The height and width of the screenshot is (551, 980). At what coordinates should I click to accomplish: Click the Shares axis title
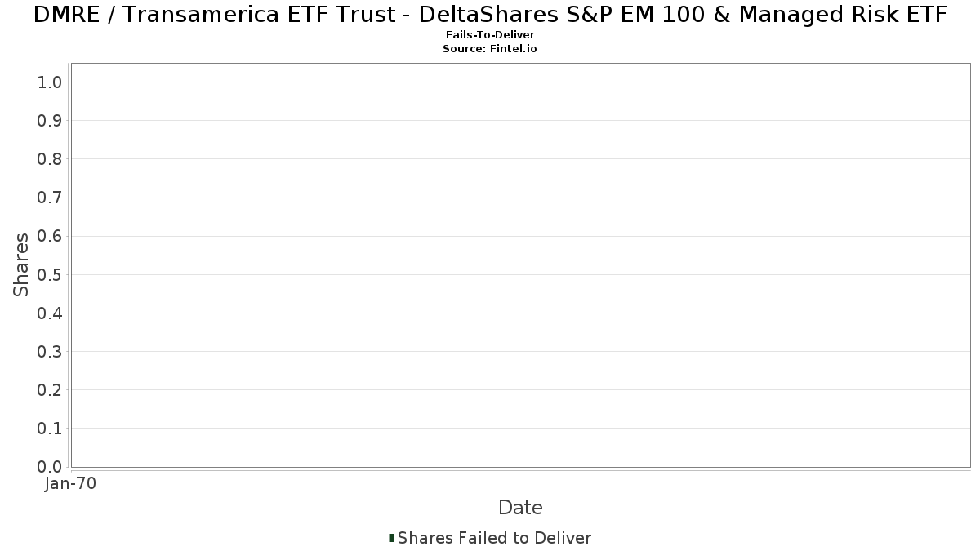coord(21,265)
